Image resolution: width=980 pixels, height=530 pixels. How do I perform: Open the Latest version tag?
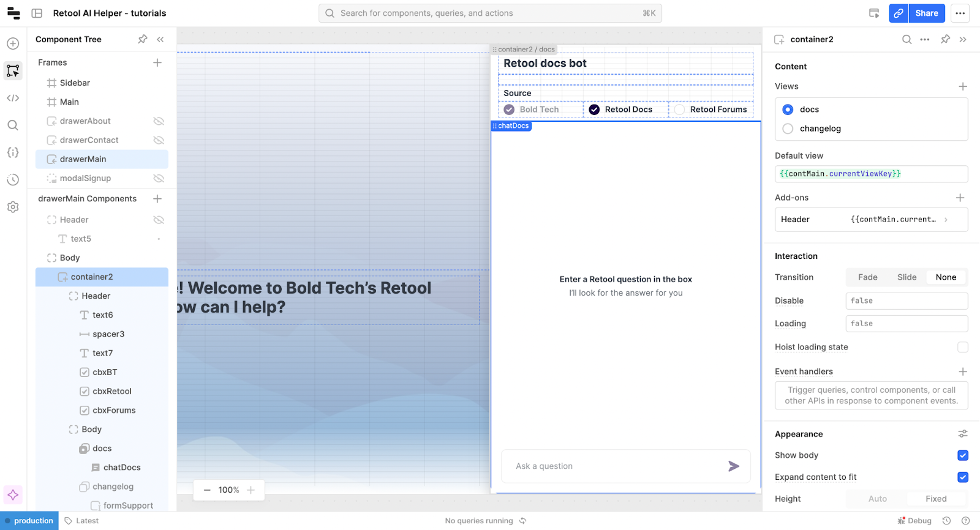pos(81,521)
